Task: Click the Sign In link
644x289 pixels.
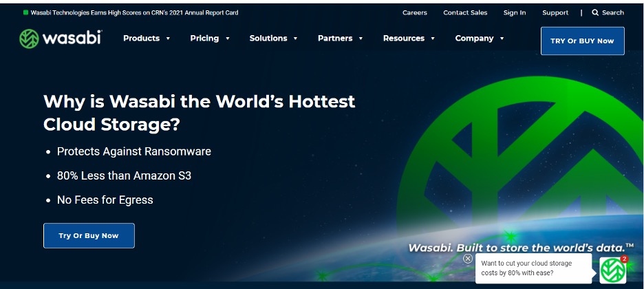Action: pyautogui.click(x=514, y=12)
